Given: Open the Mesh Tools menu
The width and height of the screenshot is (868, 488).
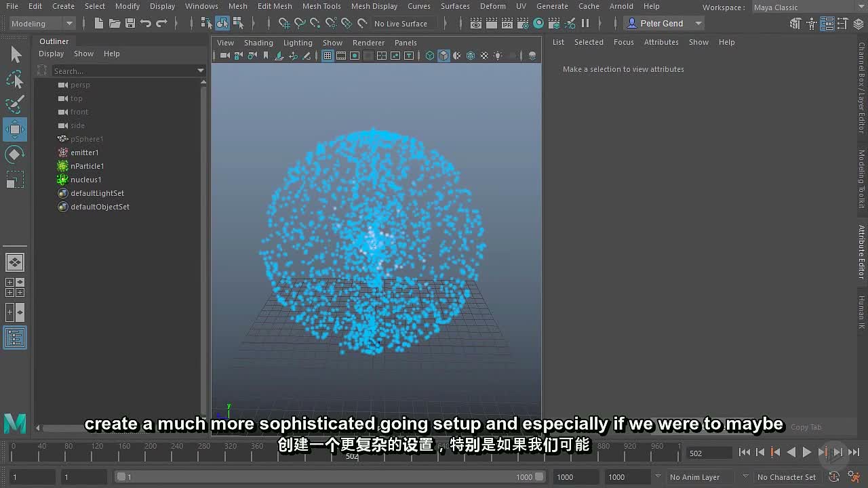Looking at the screenshot, I should coord(321,6).
